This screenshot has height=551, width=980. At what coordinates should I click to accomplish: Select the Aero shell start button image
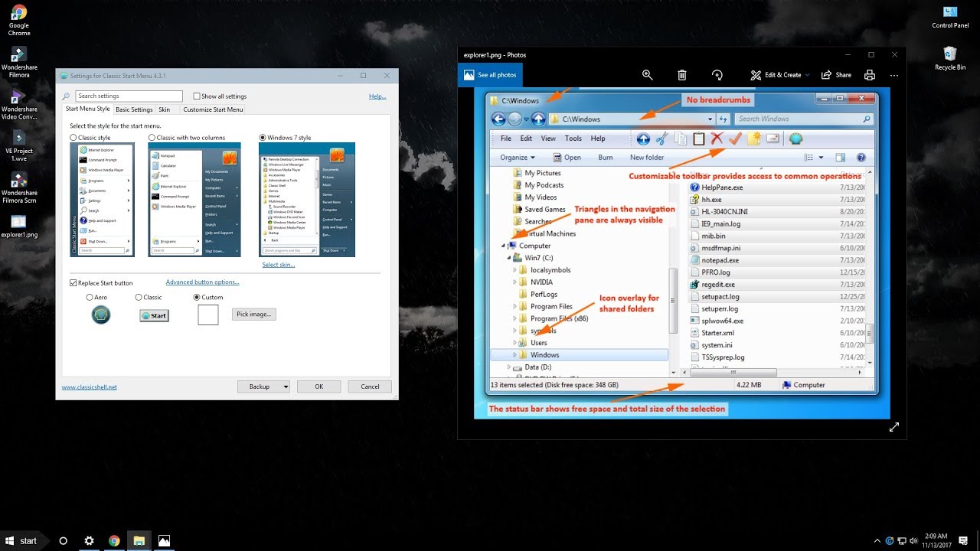(x=100, y=315)
